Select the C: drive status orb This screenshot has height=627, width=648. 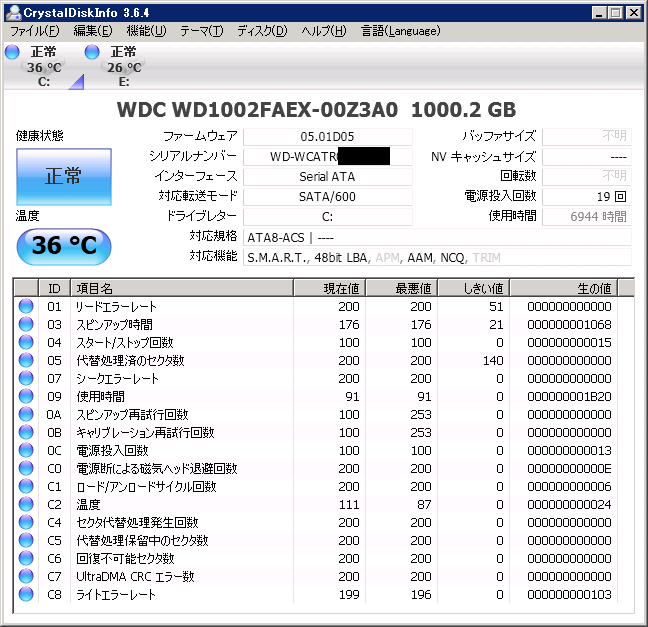pyautogui.click(x=12, y=52)
